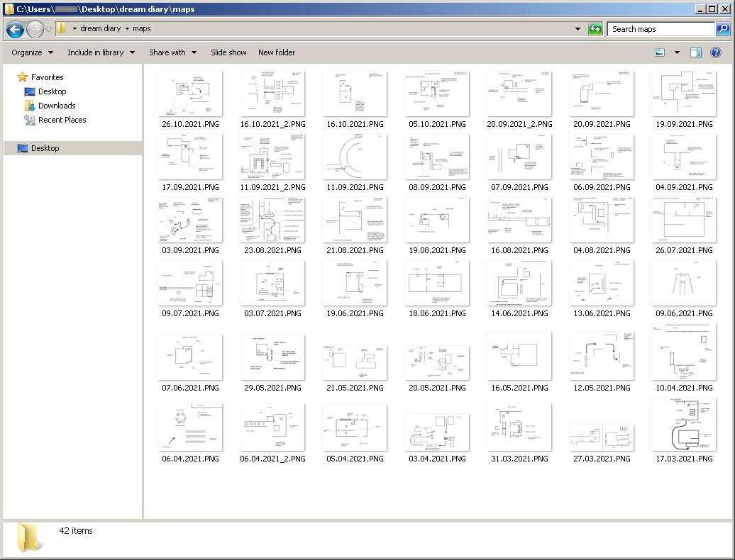Select Desktop under Favorites
This screenshot has width=735, height=560.
pos(52,91)
